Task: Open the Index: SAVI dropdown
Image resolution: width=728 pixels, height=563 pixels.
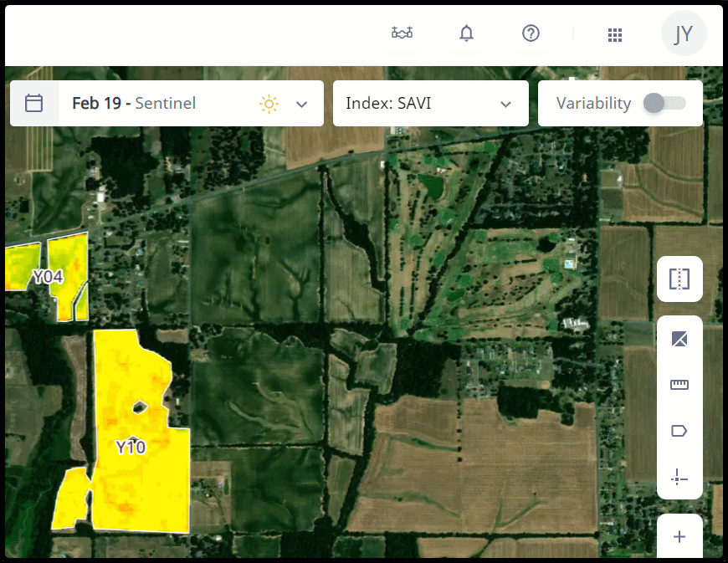Action: point(430,104)
